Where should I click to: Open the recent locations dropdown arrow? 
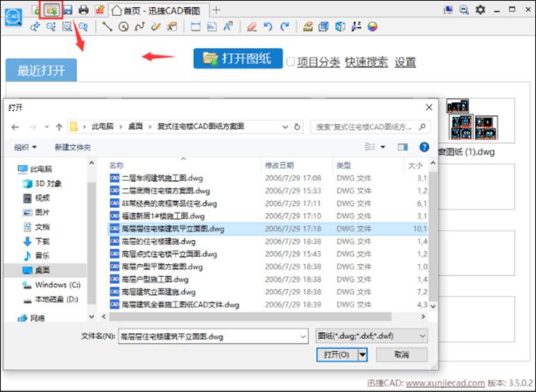click(47, 127)
